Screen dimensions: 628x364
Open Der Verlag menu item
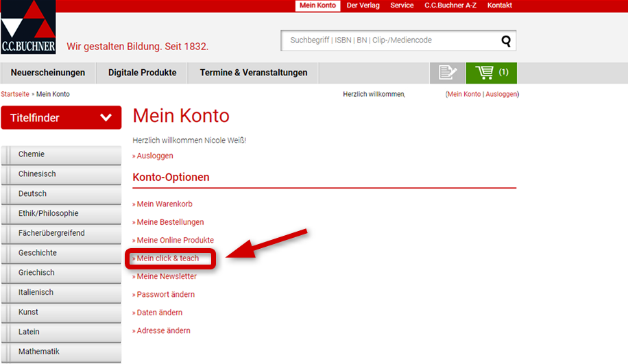[363, 5]
